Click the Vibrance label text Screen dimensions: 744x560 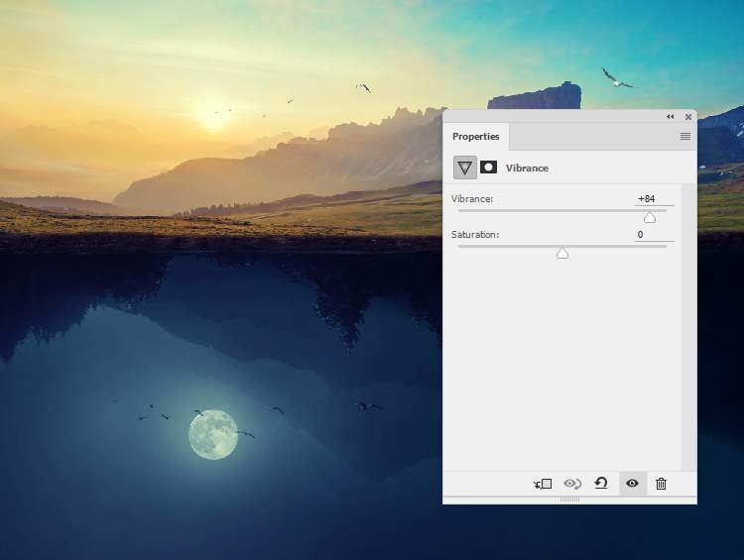click(472, 199)
